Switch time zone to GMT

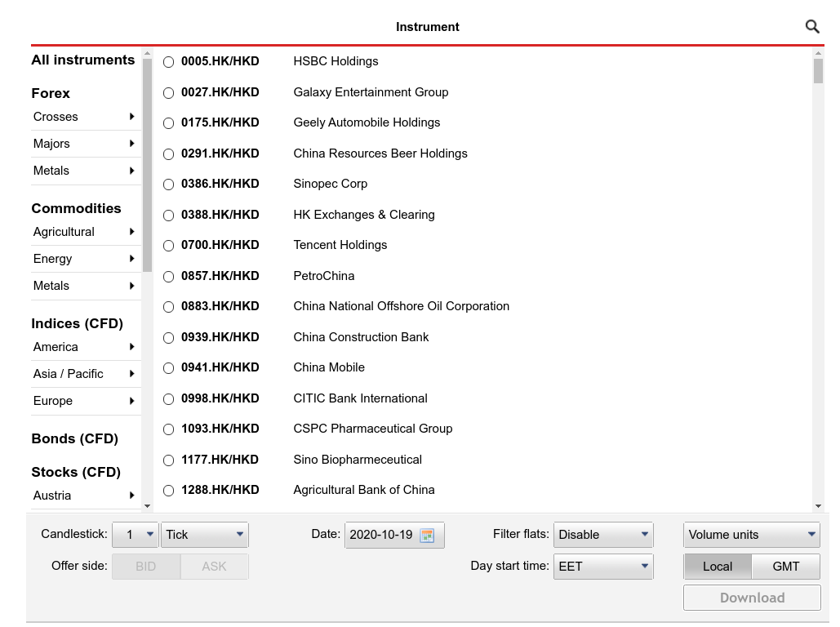pos(786,567)
